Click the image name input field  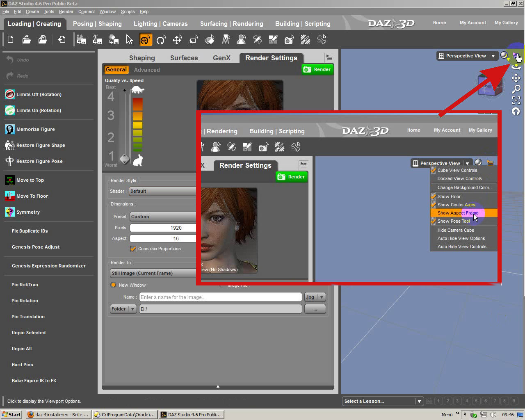(x=221, y=297)
